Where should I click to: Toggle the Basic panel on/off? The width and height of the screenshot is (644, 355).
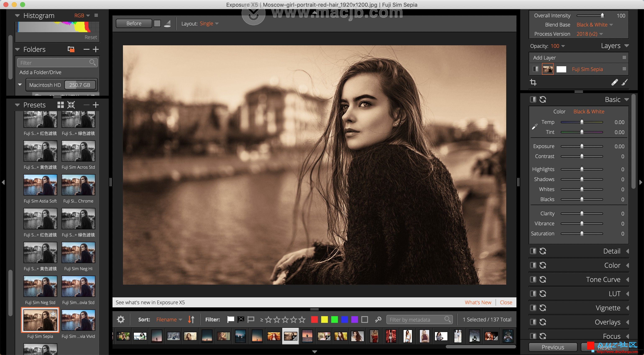[533, 99]
